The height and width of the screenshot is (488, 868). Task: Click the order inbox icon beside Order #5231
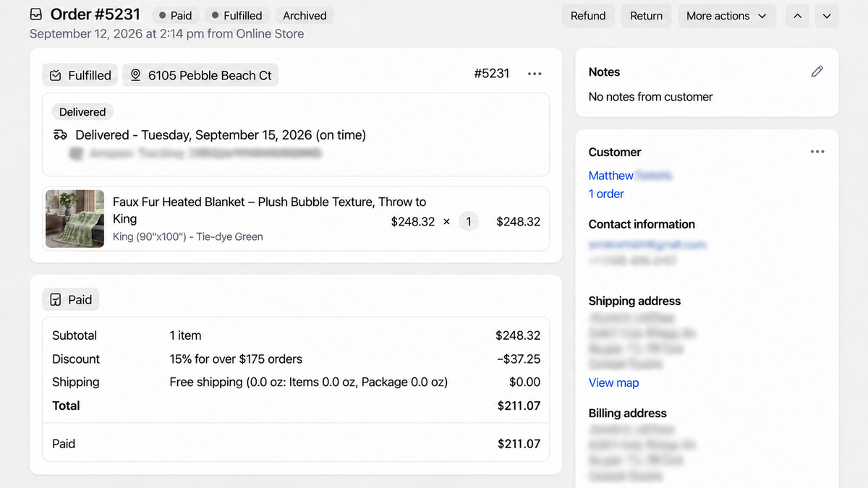[36, 15]
